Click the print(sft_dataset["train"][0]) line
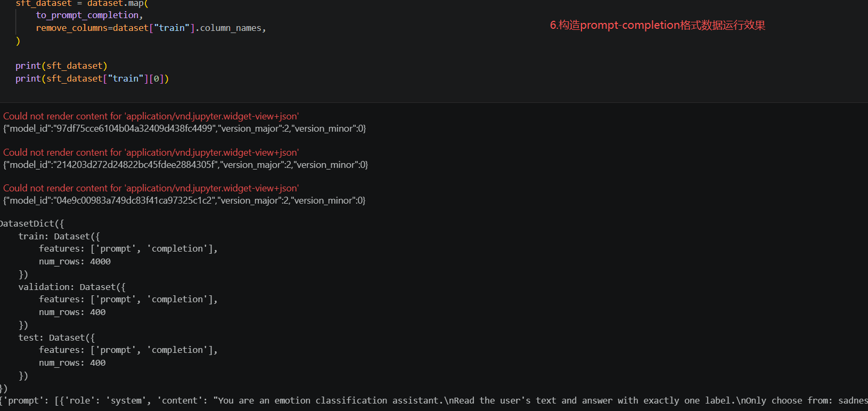Viewport: 868px width, 411px height. pyautogui.click(x=92, y=78)
